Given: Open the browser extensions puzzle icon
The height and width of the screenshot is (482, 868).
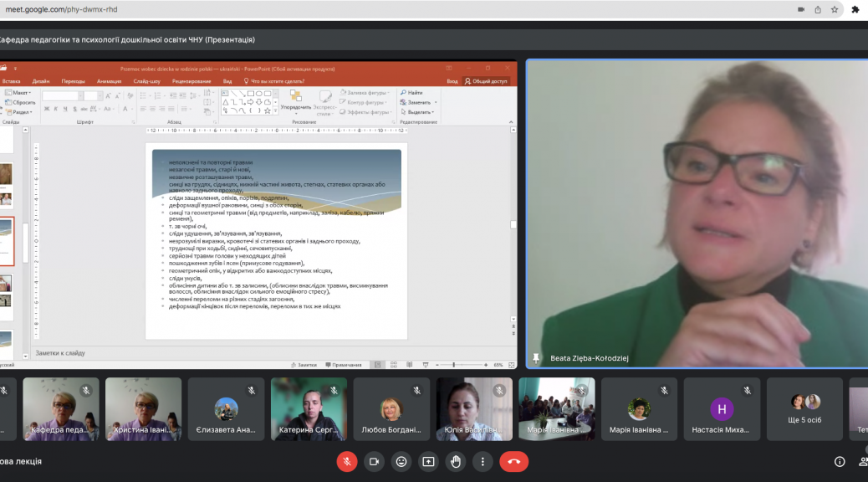Looking at the screenshot, I should pos(855,9).
